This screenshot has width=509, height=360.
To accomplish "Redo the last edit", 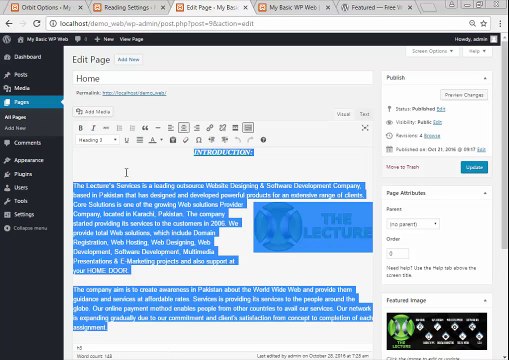I will point(250,140).
